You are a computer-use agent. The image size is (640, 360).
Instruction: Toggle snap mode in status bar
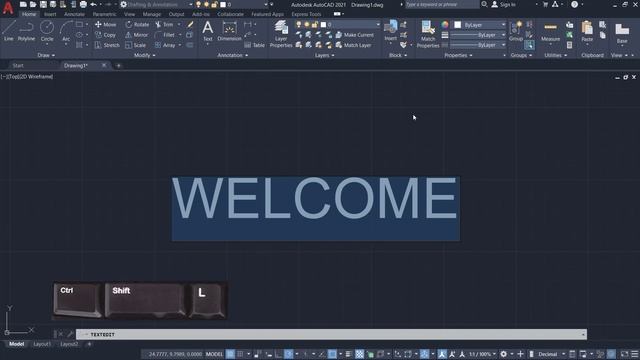tap(240, 354)
